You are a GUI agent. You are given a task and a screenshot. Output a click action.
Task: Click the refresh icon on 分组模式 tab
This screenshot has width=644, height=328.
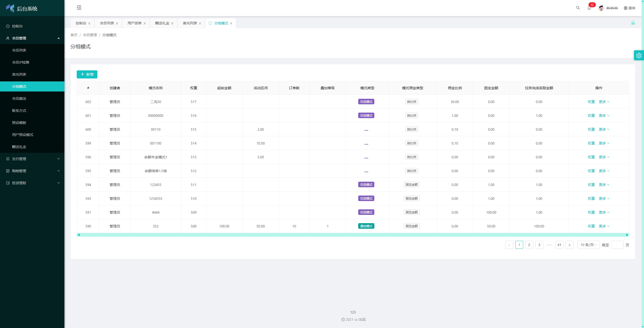click(x=210, y=23)
